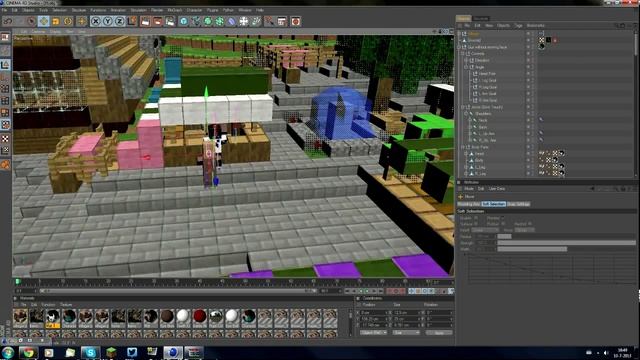
Task: Collapse the Controls group
Action: point(463,53)
